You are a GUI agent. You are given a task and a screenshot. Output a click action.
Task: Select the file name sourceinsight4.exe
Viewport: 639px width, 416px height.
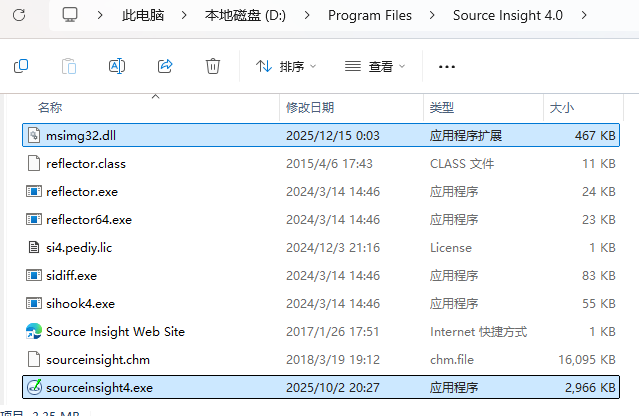click(x=99, y=387)
